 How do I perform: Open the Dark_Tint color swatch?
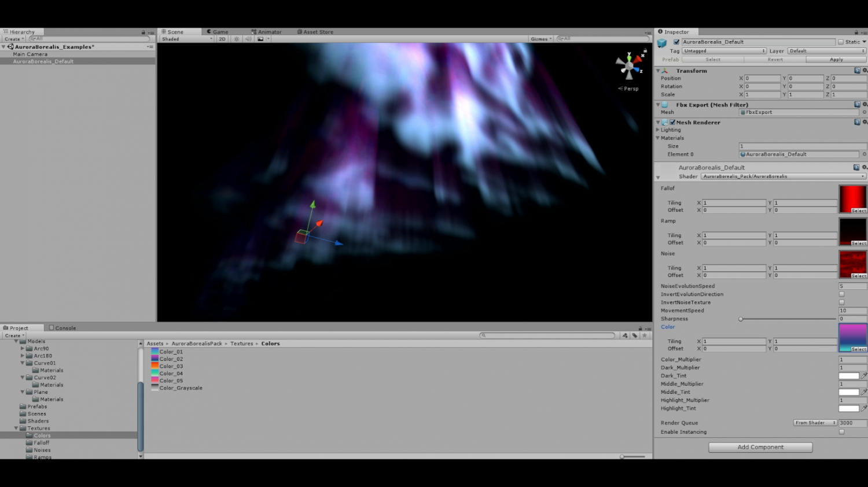point(849,375)
